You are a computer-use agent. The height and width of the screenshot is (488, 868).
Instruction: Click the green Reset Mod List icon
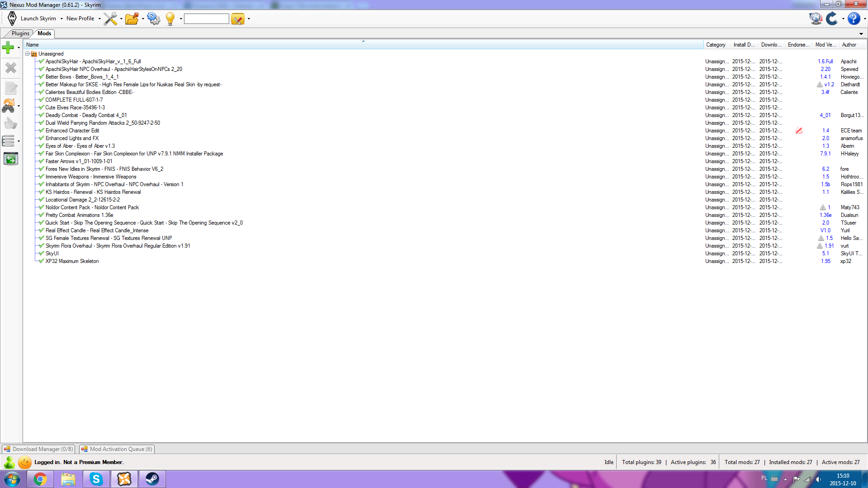point(11,159)
